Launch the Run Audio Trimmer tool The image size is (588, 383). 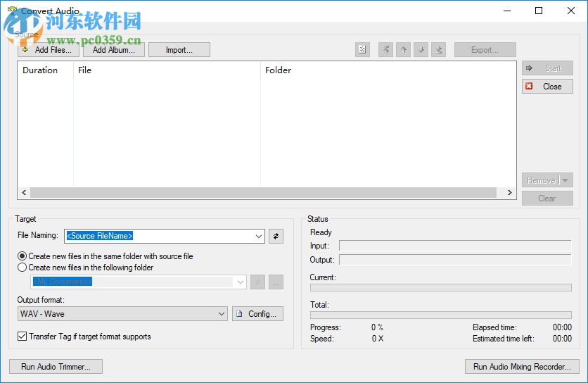tap(56, 367)
